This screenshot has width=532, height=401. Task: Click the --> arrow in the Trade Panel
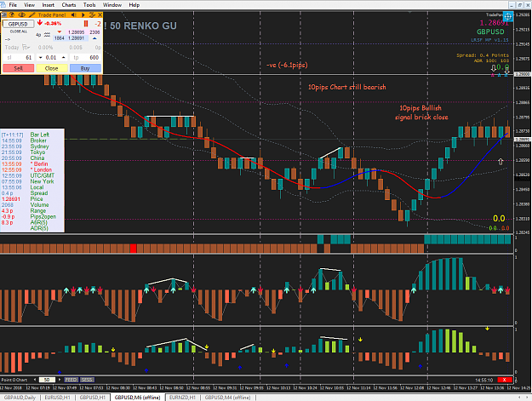tap(7, 40)
